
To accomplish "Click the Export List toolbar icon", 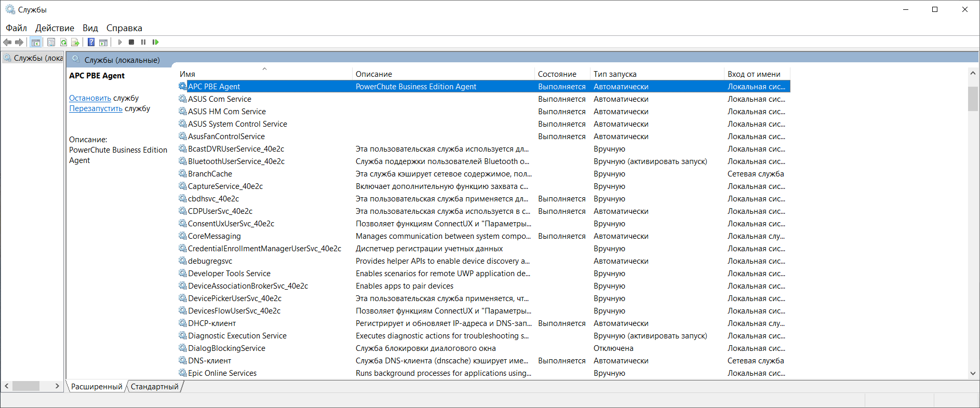I will pos(75,42).
